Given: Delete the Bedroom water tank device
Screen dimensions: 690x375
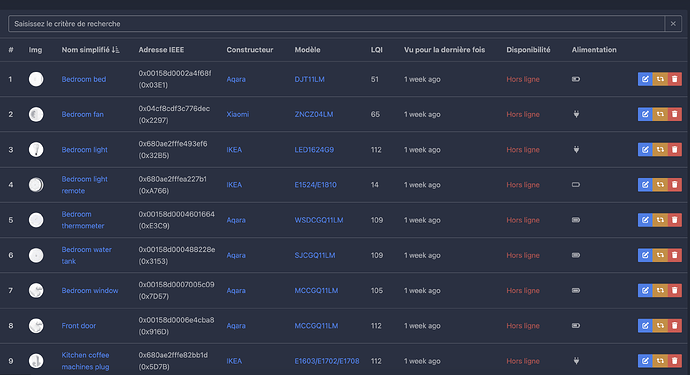Looking at the screenshot, I should (x=675, y=255).
